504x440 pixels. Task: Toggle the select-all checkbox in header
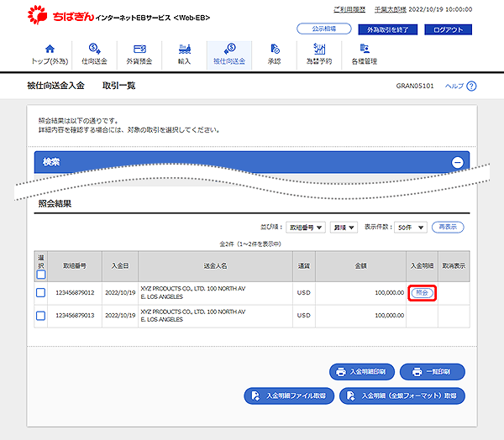coord(41,275)
